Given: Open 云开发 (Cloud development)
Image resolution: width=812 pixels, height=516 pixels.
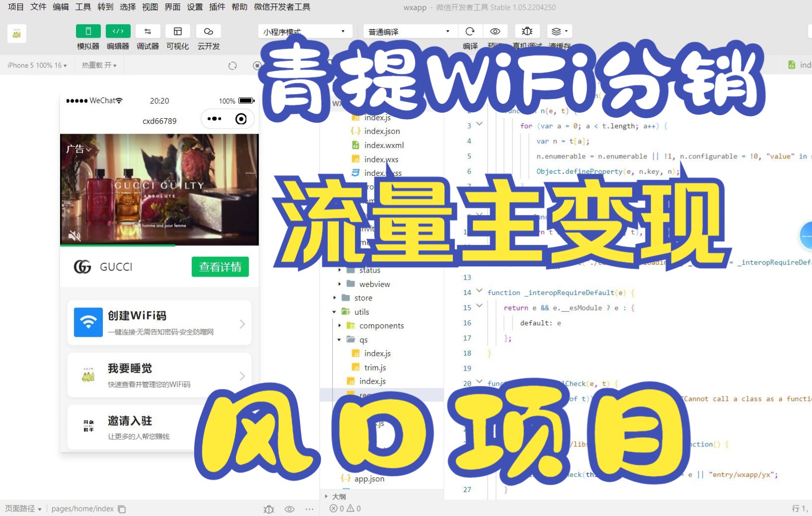Looking at the screenshot, I should pyautogui.click(x=208, y=31).
